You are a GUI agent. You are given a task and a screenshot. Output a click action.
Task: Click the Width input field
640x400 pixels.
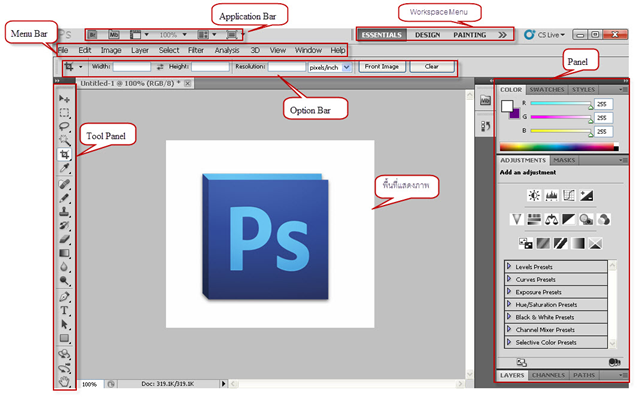click(x=131, y=67)
